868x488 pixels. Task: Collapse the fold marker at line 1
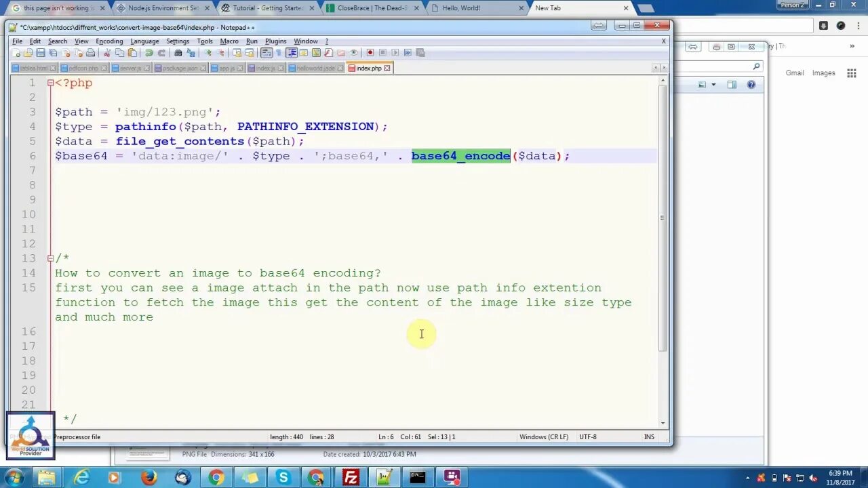point(50,83)
